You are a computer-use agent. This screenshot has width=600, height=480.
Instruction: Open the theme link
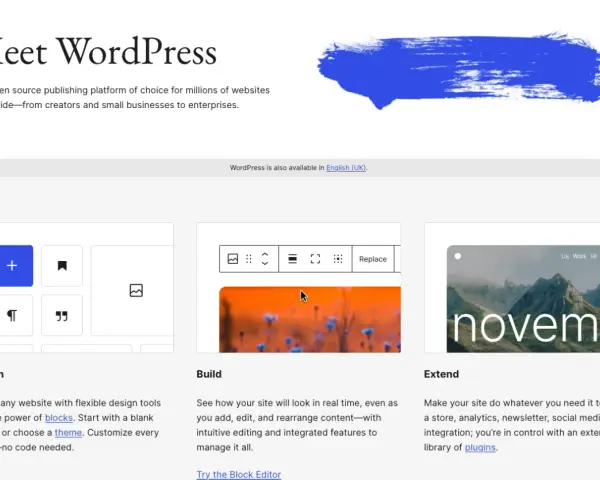[68, 433]
